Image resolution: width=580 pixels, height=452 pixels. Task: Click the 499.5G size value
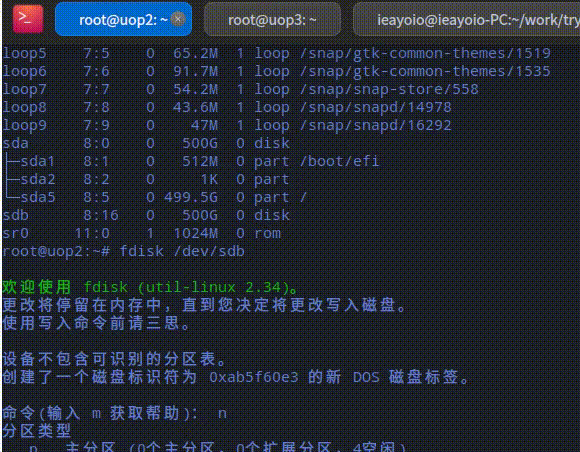[x=191, y=197]
